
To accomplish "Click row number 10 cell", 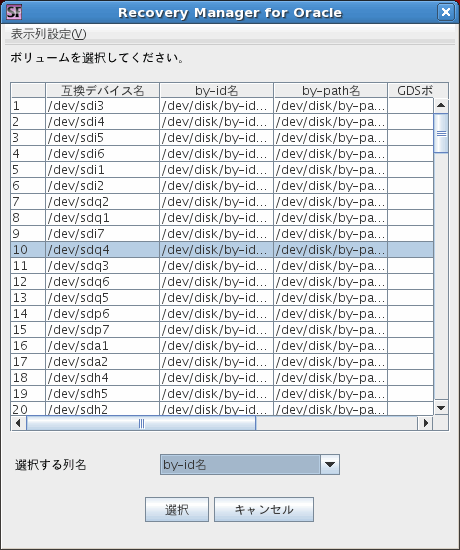I will 28,250.
